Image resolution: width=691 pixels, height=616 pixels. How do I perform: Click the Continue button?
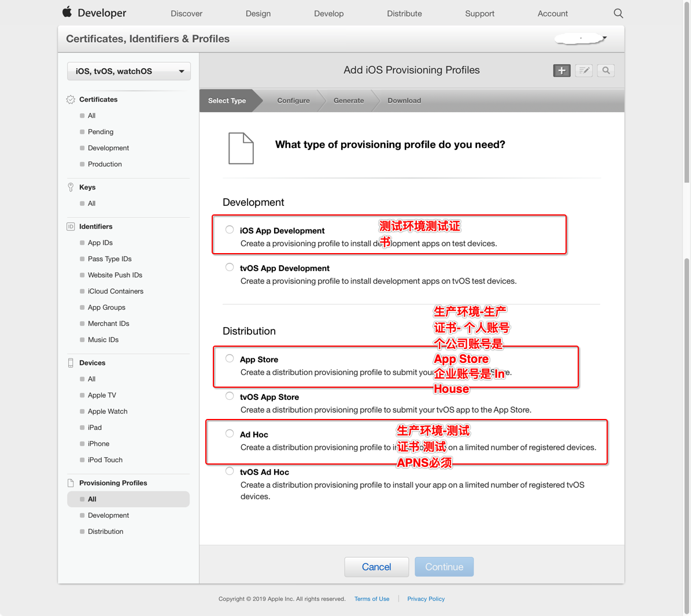pos(444,567)
